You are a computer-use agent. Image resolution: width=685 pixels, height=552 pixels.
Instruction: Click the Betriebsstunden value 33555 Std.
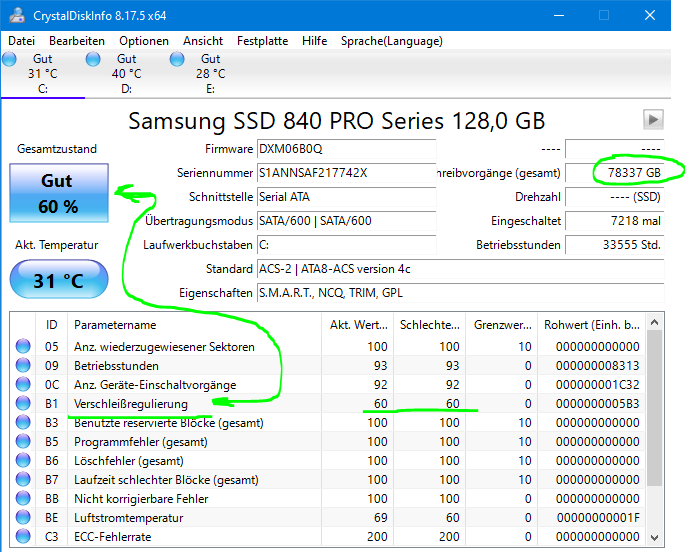click(x=615, y=245)
